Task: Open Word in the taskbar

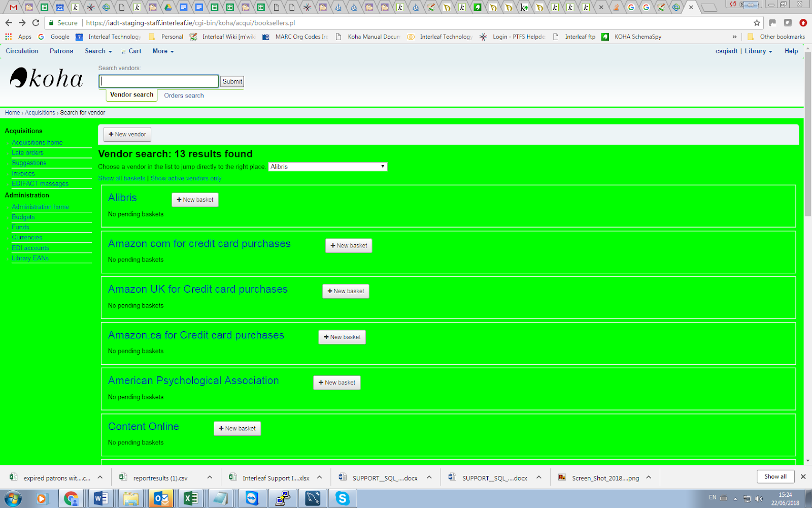Action: click(101, 499)
